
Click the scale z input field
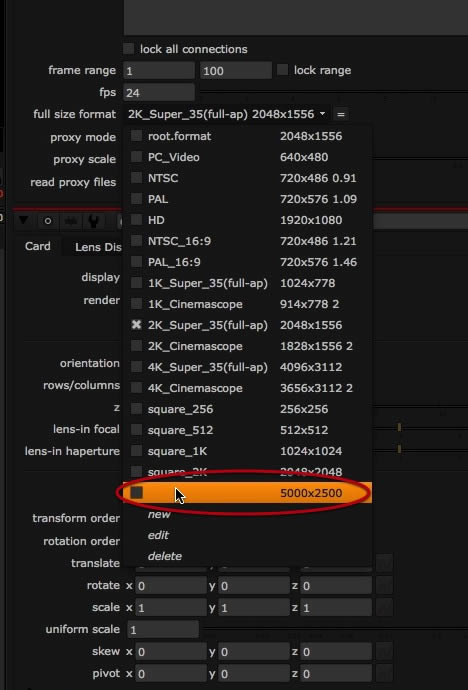click(x=336, y=608)
